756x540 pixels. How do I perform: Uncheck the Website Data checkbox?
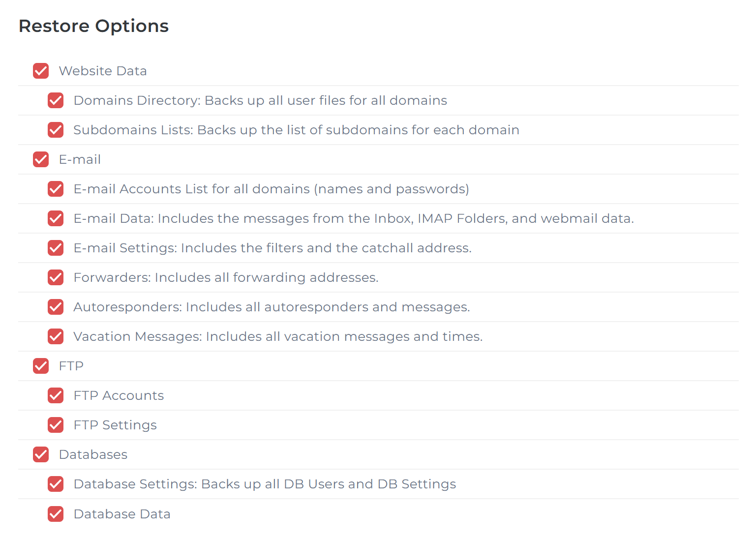[x=41, y=71]
